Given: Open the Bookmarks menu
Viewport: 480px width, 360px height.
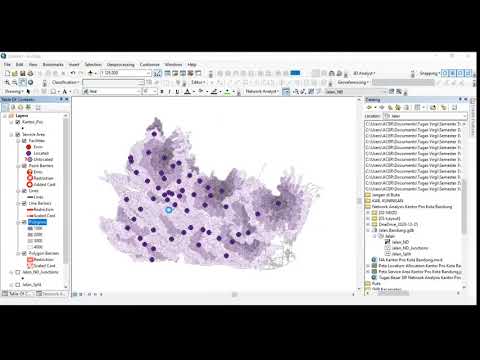Looking at the screenshot, I should 53,64.
